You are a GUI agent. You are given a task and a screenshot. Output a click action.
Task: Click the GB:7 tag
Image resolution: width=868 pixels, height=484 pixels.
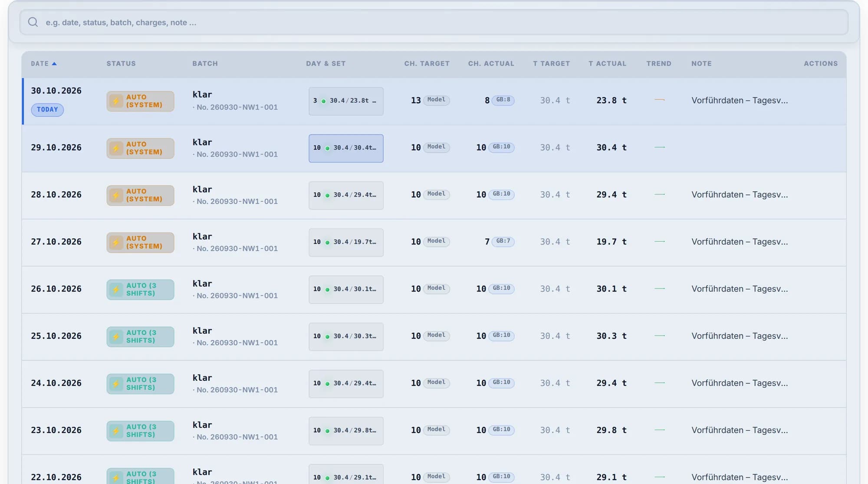click(x=503, y=241)
